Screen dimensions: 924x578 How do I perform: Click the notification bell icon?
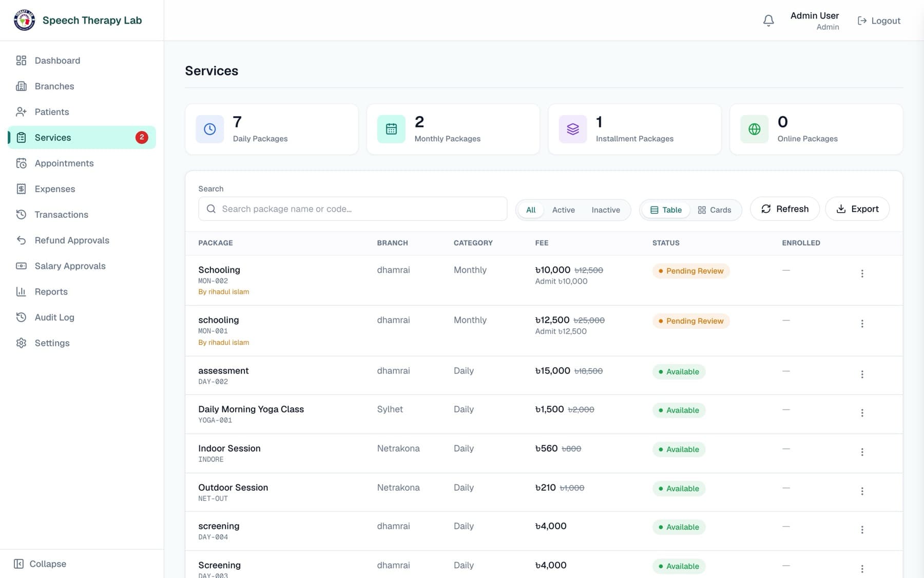(768, 21)
